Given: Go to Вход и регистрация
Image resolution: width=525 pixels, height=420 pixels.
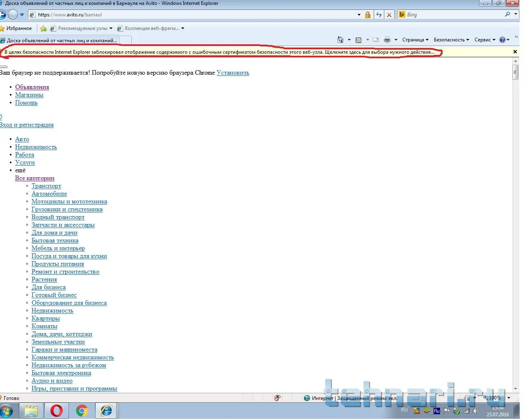Looking at the screenshot, I should pos(27,125).
